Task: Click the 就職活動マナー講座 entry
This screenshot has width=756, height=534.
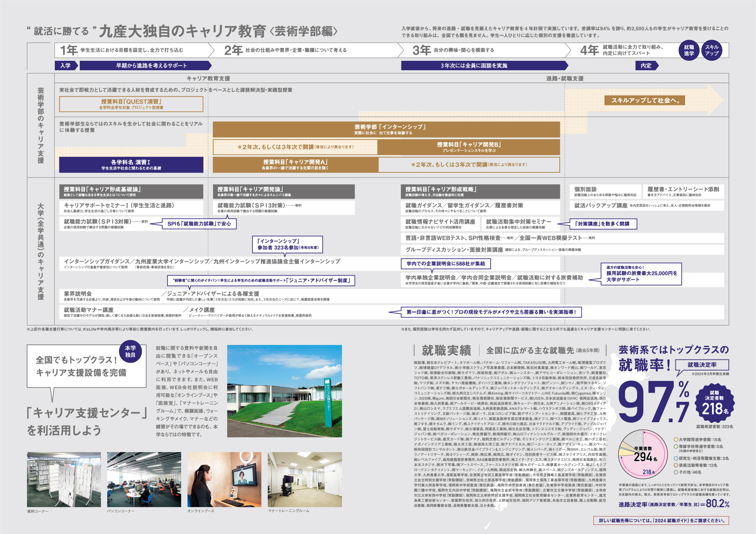Action: point(122,312)
